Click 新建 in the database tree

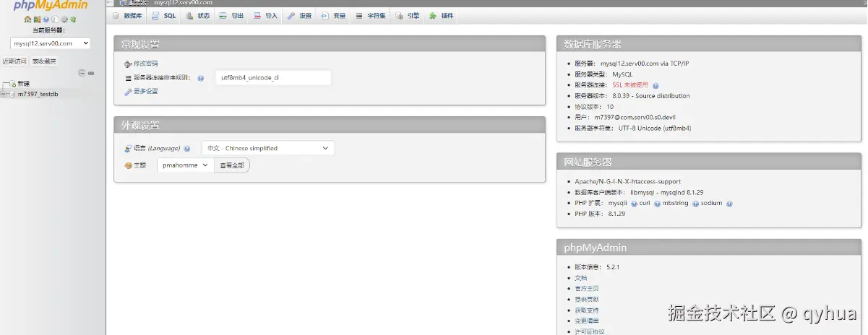click(24, 84)
